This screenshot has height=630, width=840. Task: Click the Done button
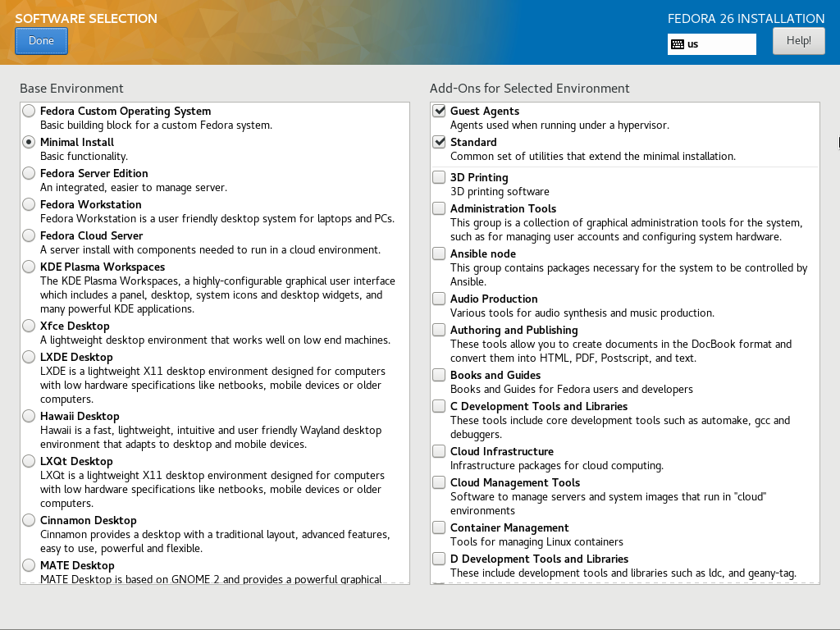[41, 41]
